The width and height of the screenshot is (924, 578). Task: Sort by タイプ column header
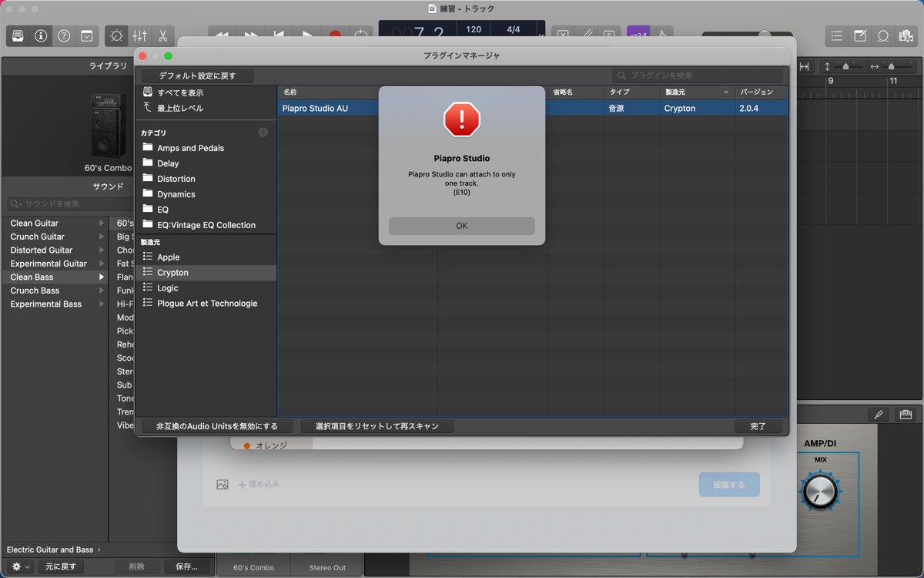632,92
